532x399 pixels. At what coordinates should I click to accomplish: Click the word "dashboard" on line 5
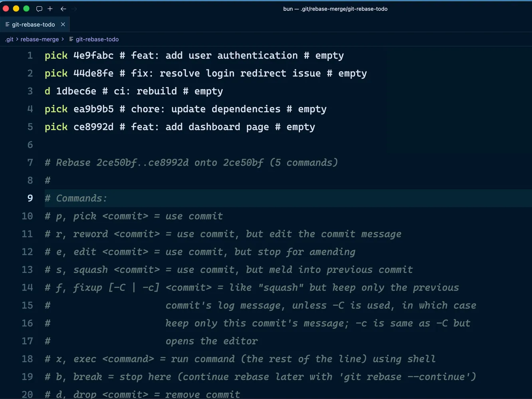(x=214, y=127)
